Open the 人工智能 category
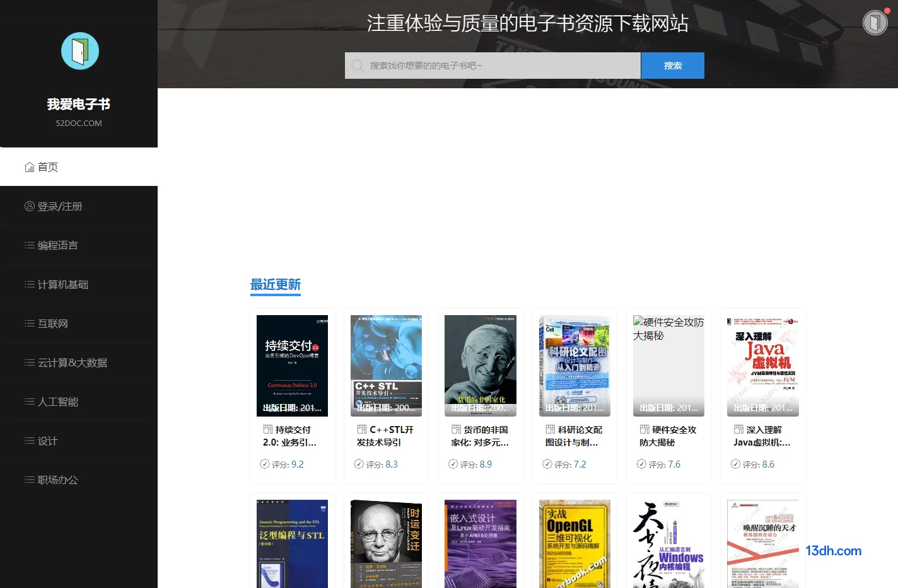Screen dimensions: 898x588 [79, 401]
